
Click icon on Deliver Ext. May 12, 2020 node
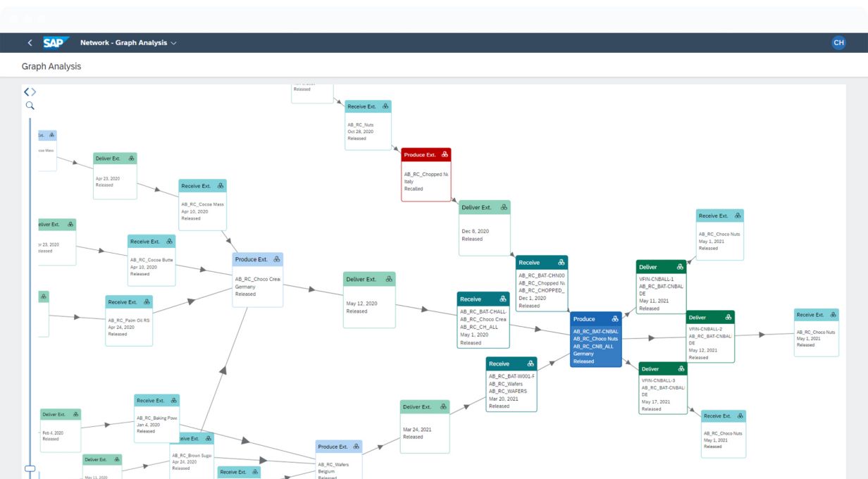[389, 280]
